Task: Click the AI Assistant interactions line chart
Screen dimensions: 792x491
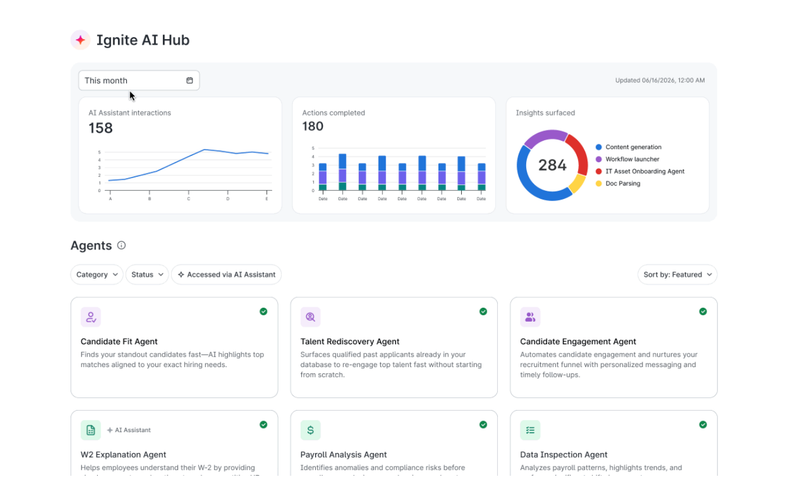Action: (184, 174)
